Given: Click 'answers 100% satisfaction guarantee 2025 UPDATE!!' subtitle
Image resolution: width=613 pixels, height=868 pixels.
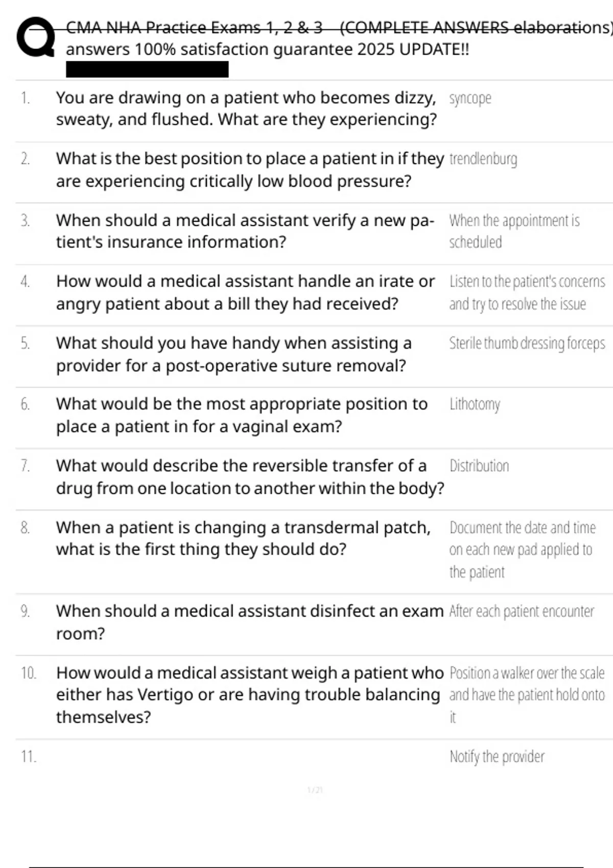Looking at the screenshot, I should 268,50.
